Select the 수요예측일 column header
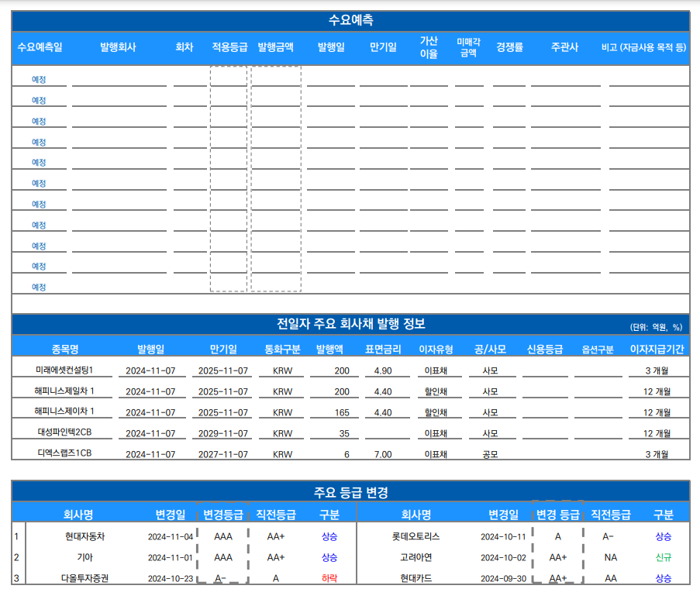 pos(40,47)
